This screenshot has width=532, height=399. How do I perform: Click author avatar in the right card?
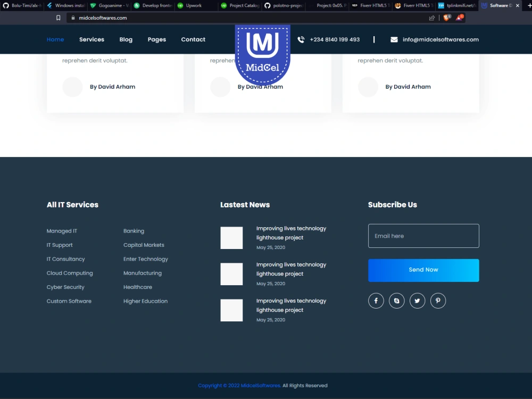pyautogui.click(x=368, y=87)
